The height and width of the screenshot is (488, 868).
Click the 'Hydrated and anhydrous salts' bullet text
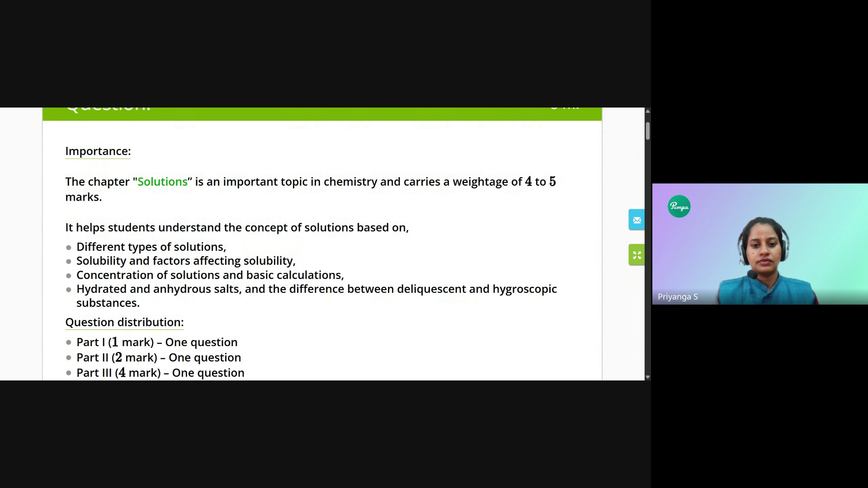pos(316,289)
